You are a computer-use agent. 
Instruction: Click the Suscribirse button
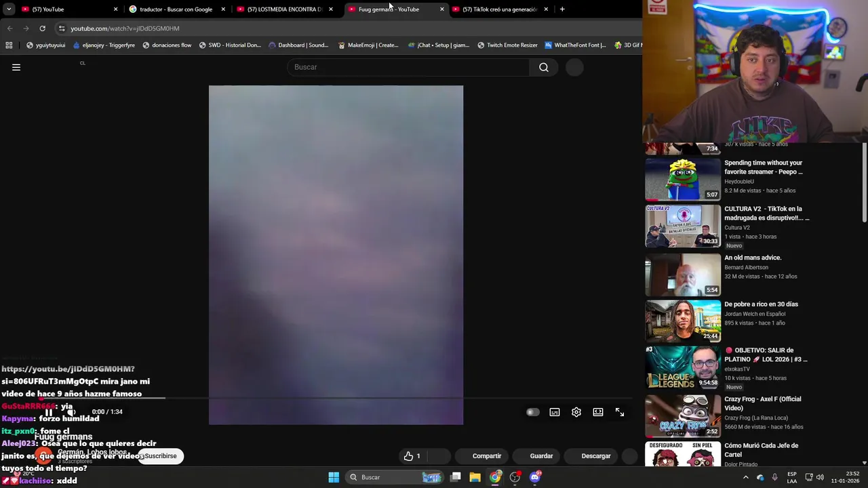[x=160, y=456]
